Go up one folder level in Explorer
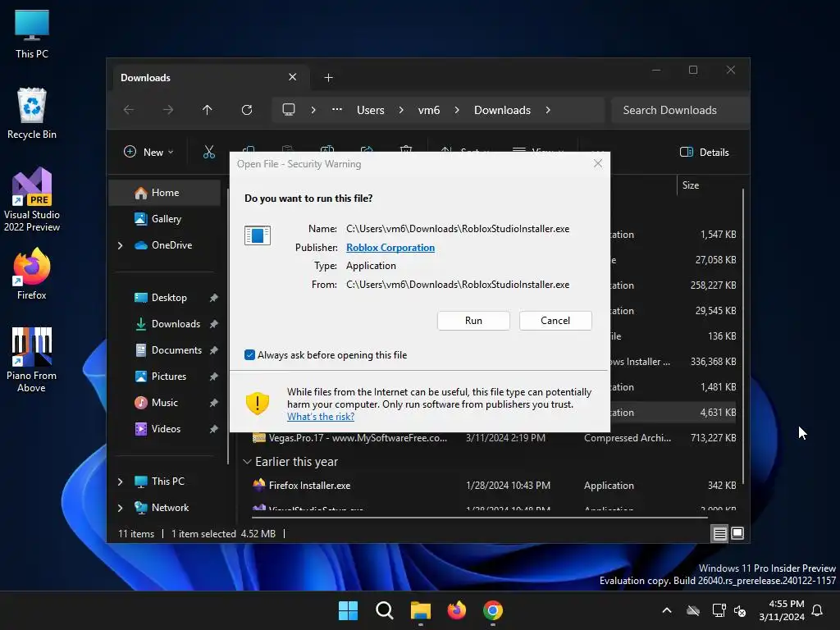840x630 pixels. pos(208,110)
